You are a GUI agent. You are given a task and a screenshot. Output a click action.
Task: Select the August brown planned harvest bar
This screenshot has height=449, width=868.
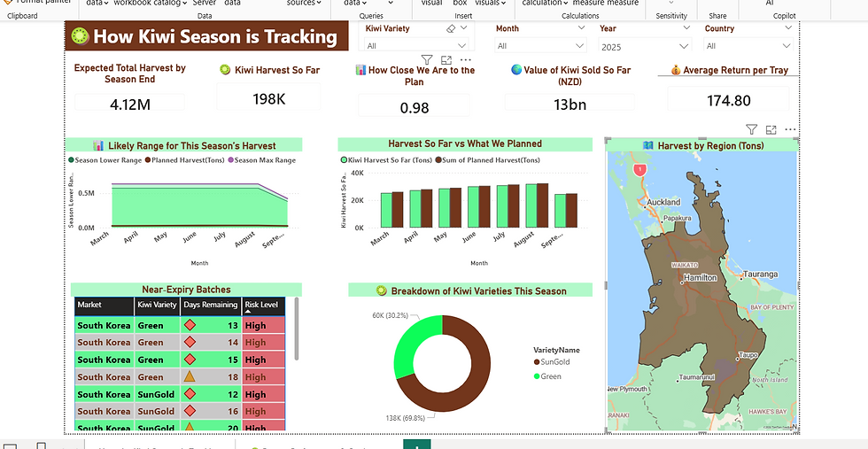[x=542, y=205]
